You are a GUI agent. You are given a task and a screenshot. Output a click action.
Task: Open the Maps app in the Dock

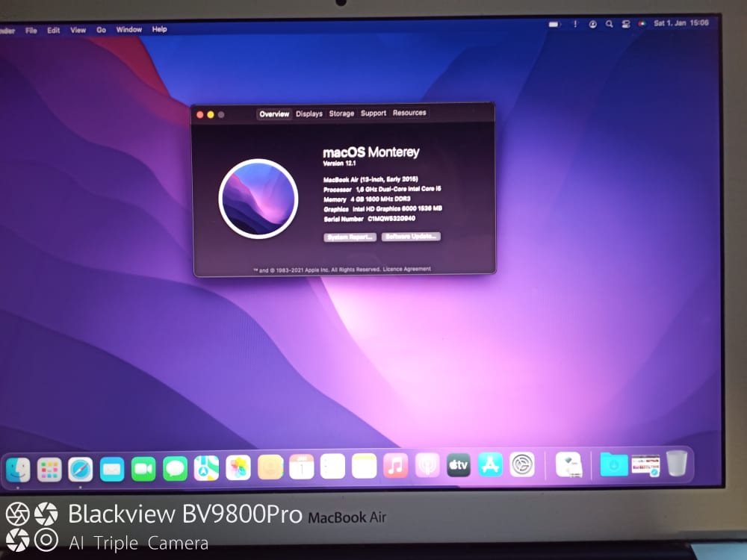[206, 467]
